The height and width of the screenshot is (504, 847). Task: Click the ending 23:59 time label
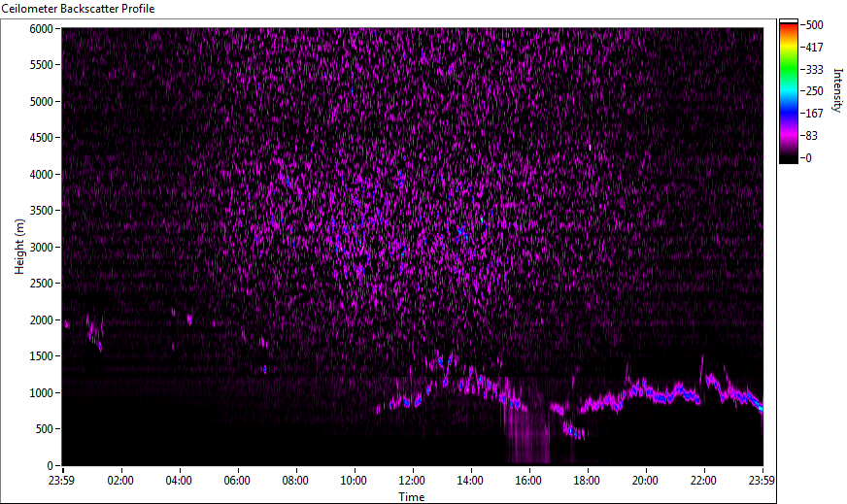tap(762, 481)
